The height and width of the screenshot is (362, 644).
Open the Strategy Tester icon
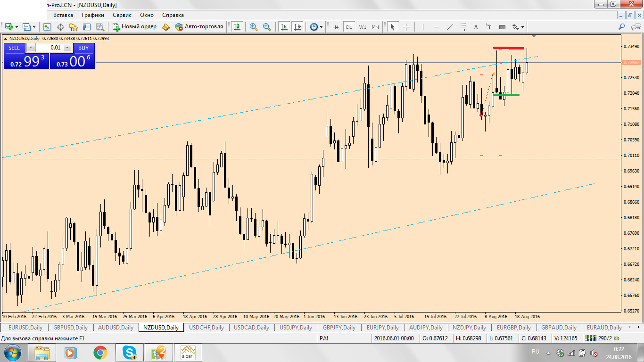click(100, 27)
